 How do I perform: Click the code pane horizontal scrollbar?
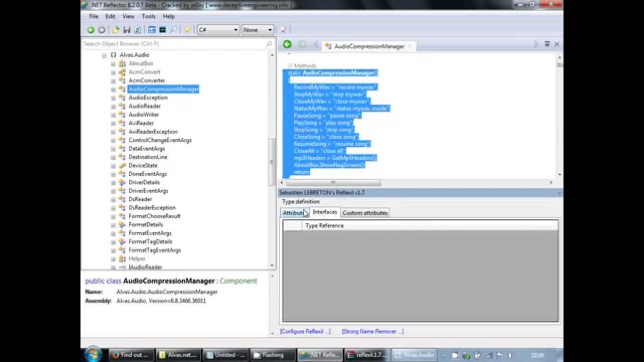coord(332,183)
